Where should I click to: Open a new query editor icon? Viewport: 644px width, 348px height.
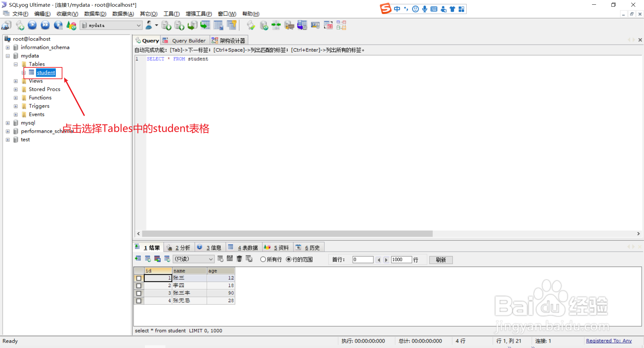[20, 25]
